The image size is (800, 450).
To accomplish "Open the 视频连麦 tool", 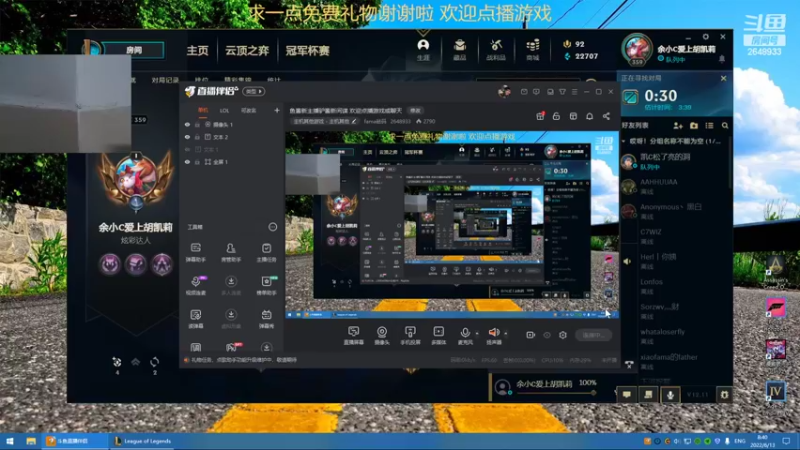I will (195, 285).
